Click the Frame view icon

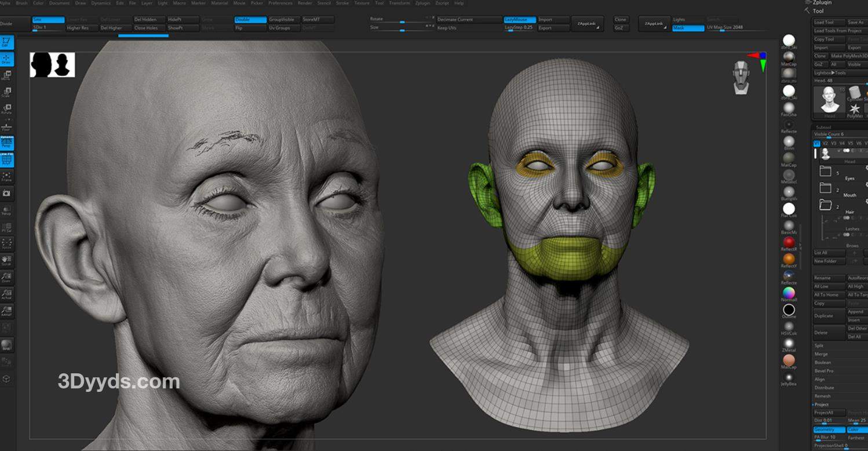click(x=7, y=176)
